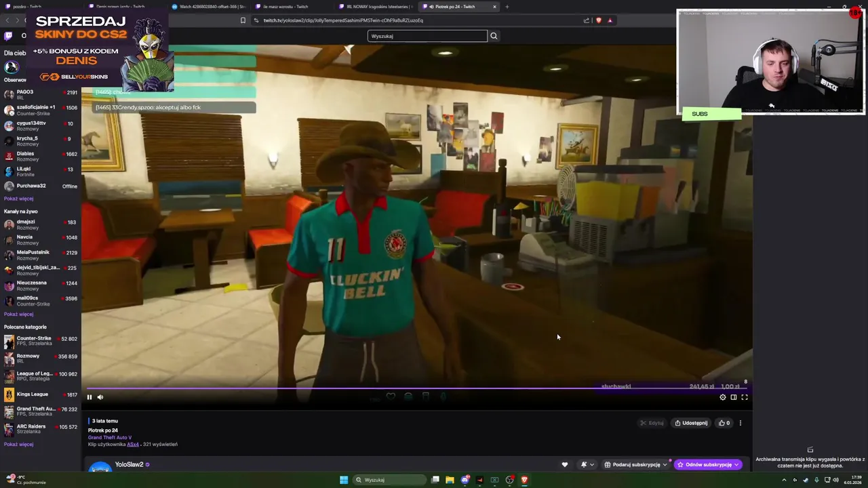The height and width of the screenshot is (488, 868).
Task: Expand recommended categories with Pokaż więcej
Action: pyautogui.click(x=18, y=445)
